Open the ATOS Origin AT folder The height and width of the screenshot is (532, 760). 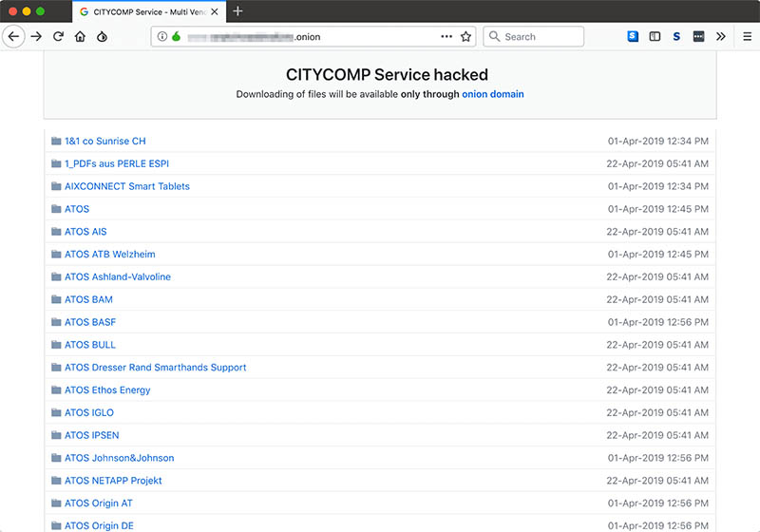point(99,503)
